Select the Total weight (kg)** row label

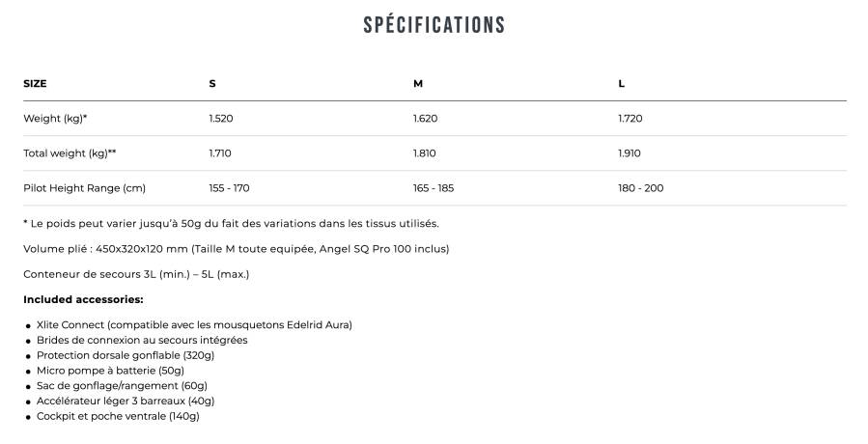click(70, 153)
